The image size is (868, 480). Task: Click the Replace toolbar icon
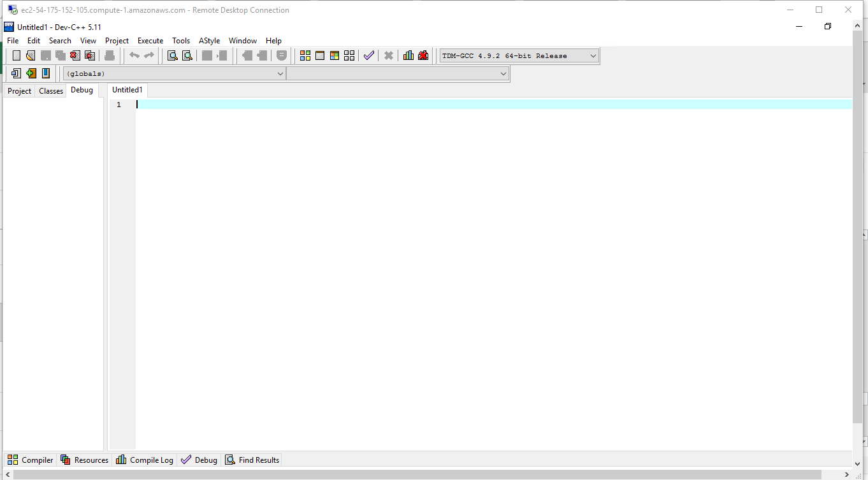click(x=187, y=55)
